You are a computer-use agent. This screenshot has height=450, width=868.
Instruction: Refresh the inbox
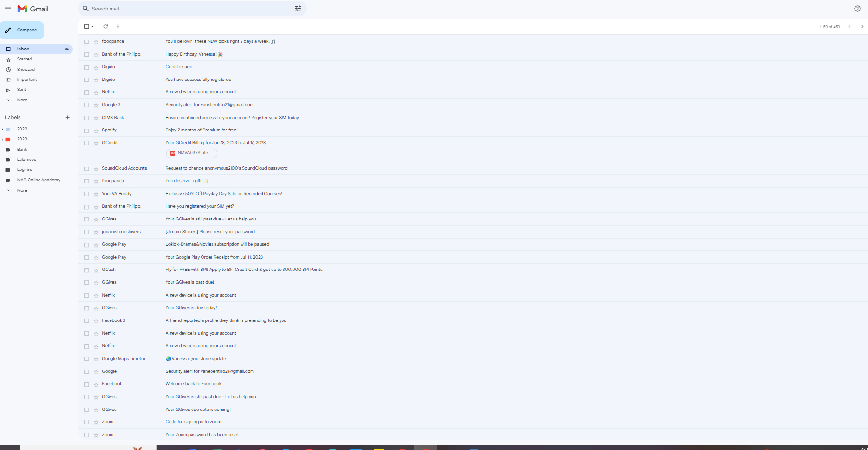(106, 26)
